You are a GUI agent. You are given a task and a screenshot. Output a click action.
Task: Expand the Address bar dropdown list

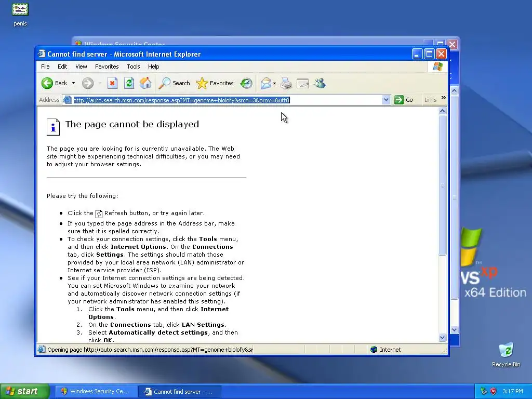pyautogui.click(x=386, y=100)
